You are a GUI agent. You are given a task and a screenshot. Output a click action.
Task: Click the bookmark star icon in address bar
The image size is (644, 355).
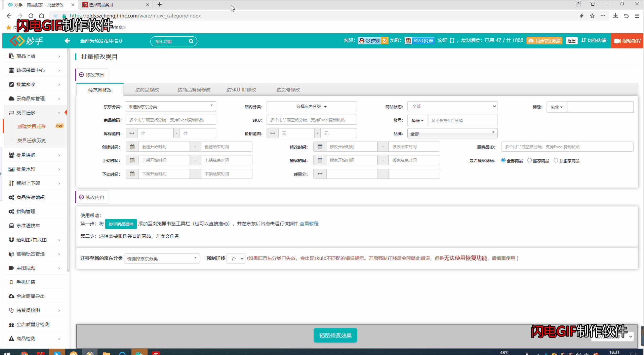(592, 16)
